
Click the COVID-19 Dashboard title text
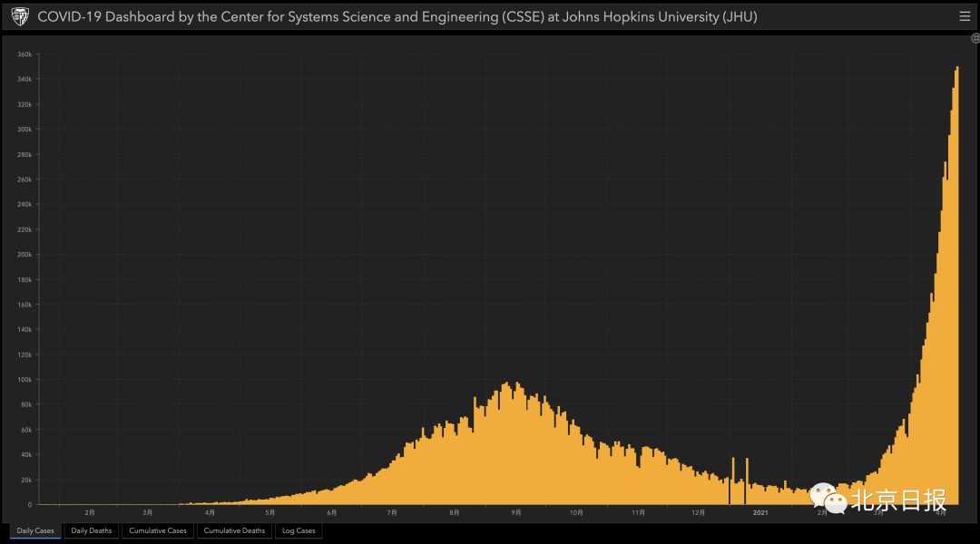[397, 16]
